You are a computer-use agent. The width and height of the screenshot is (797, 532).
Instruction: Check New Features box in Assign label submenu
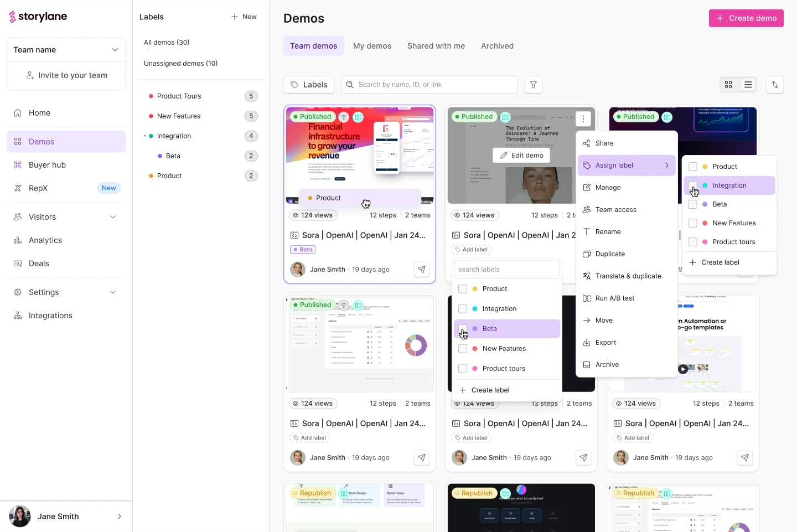(x=692, y=223)
